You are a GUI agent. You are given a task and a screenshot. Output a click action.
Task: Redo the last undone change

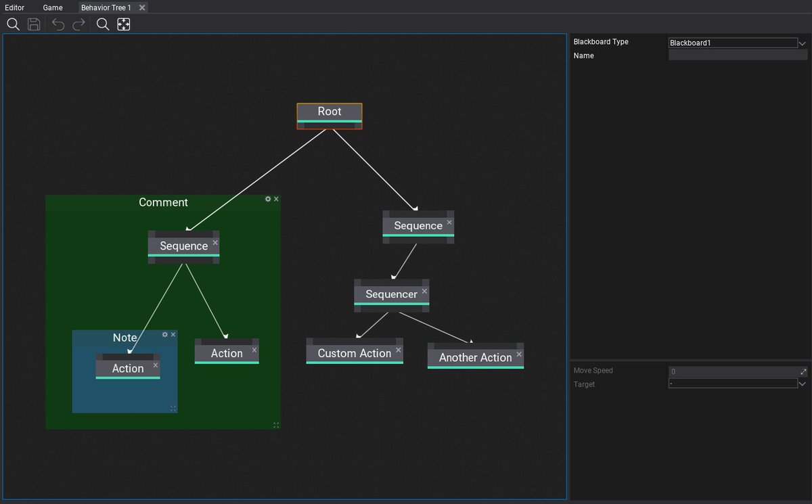78,24
